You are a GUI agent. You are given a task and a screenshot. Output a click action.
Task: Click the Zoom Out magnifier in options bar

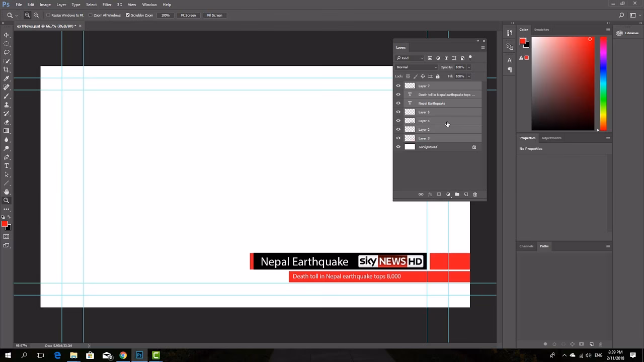click(36, 15)
